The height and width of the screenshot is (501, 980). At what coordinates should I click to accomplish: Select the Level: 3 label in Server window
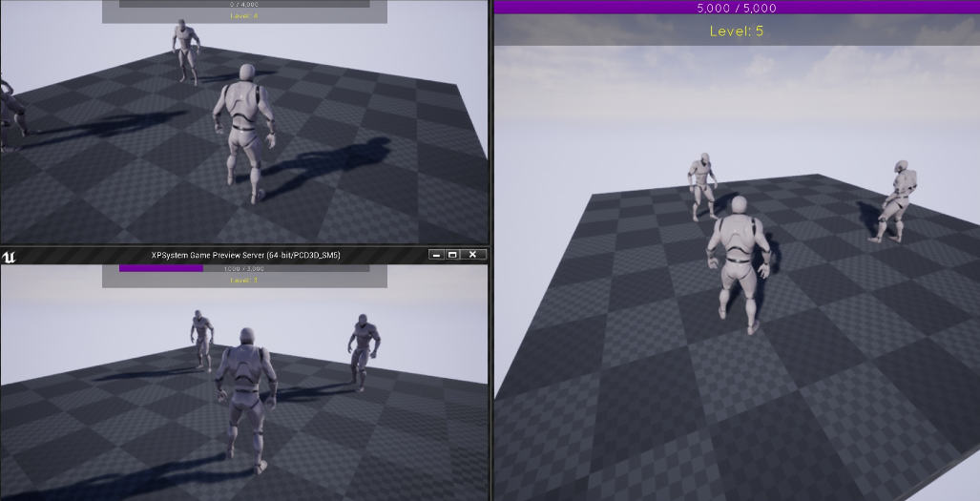tap(243, 281)
